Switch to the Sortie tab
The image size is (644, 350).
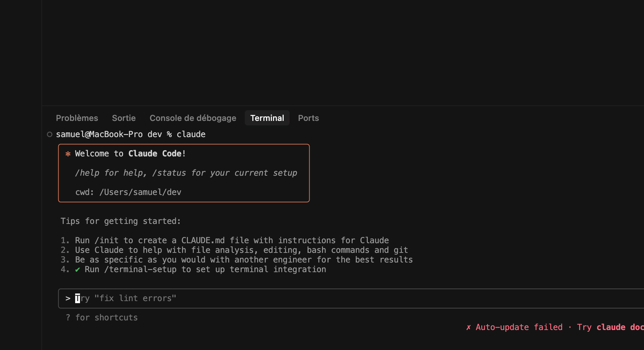coord(124,118)
